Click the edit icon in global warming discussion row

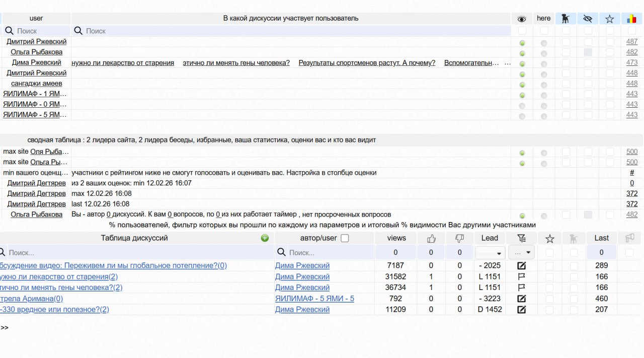point(521,265)
